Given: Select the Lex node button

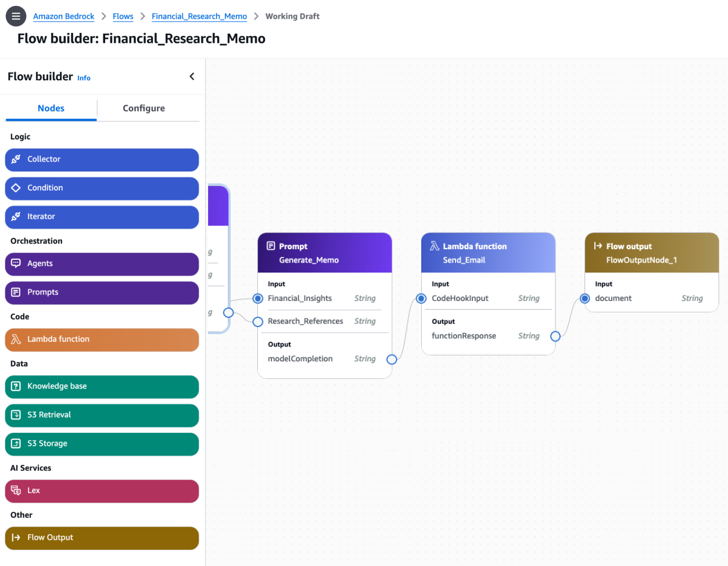Looking at the screenshot, I should [102, 491].
